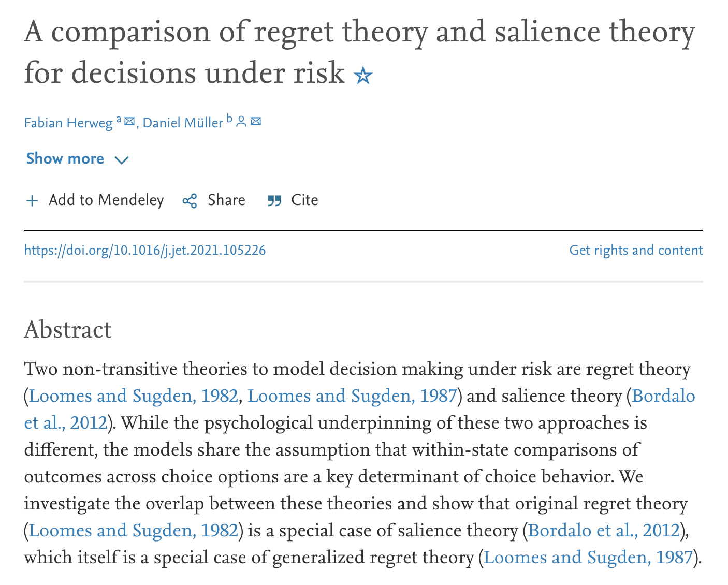Image resolution: width=728 pixels, height=585 pixels.
Task: Click the Cite button label
Action: tap(304, 200)
